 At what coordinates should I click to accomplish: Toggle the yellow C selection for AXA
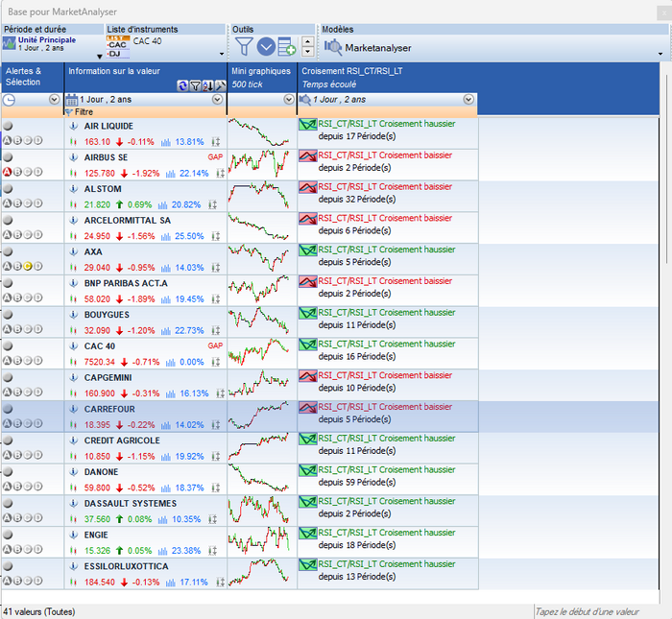tap(28, 266)
